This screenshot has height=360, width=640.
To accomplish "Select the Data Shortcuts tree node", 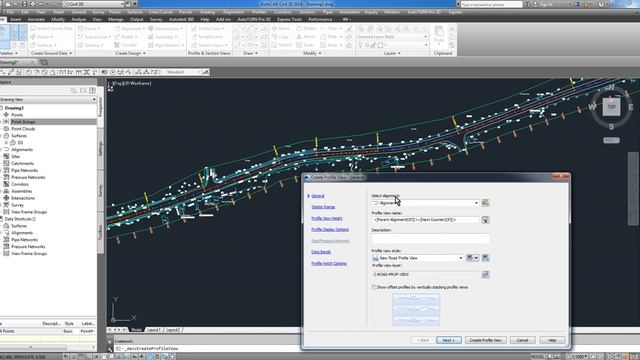I will [x=20, y=219].
